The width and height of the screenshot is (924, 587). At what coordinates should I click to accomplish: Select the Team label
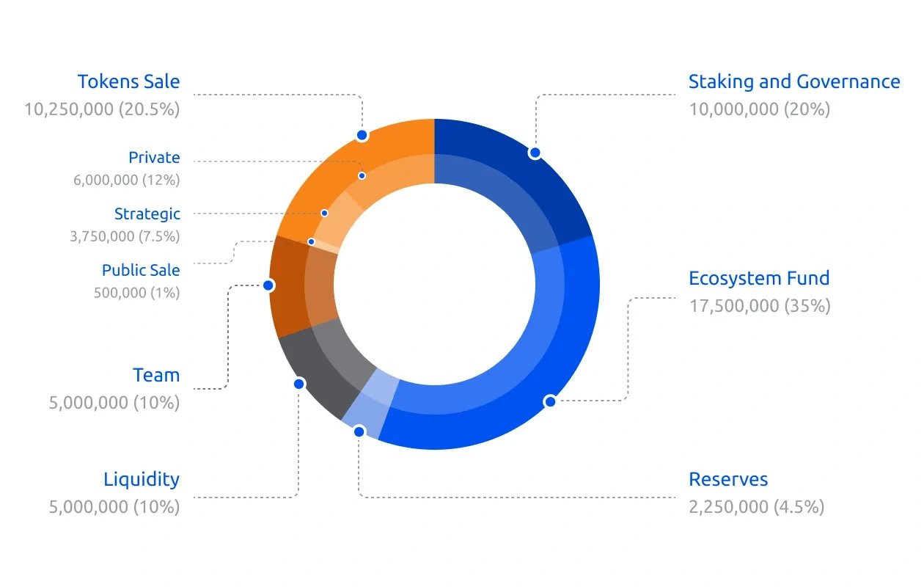156,375
